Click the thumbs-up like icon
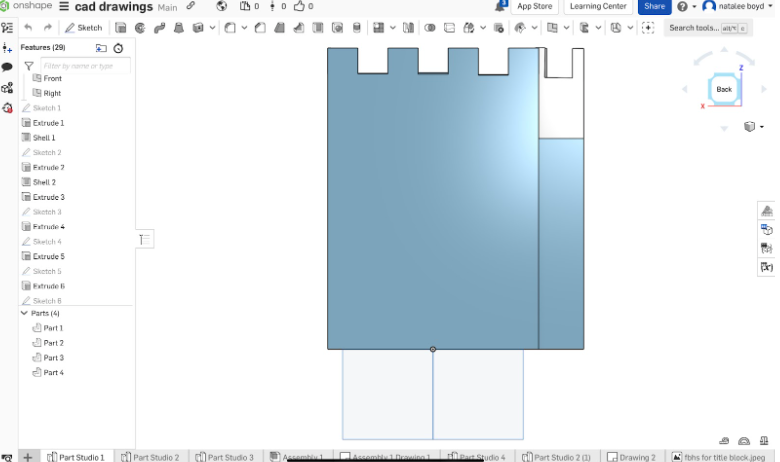The image size is (780, 462). [299, 6]
